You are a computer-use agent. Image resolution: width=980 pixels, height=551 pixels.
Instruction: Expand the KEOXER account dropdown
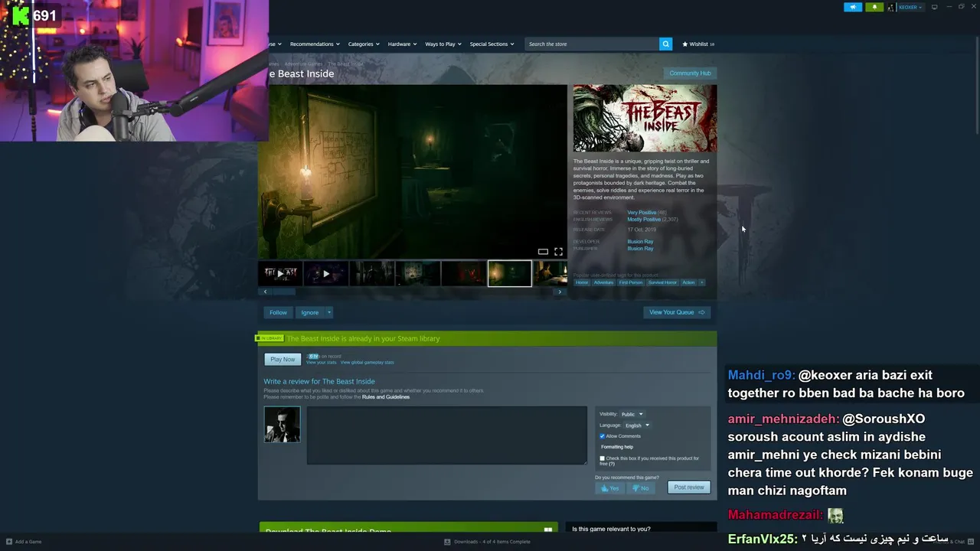pyautogui.click(x=910, y=7)
